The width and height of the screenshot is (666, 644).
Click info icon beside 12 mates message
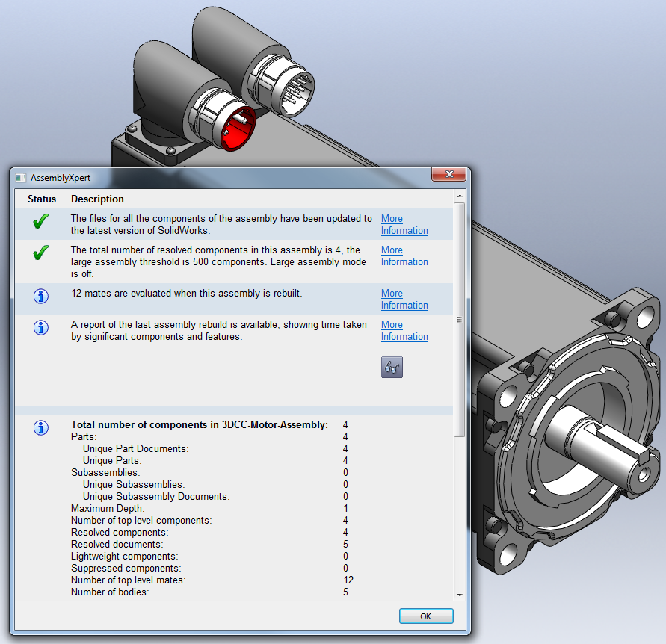pyautogui.click(x=41, y=297)
